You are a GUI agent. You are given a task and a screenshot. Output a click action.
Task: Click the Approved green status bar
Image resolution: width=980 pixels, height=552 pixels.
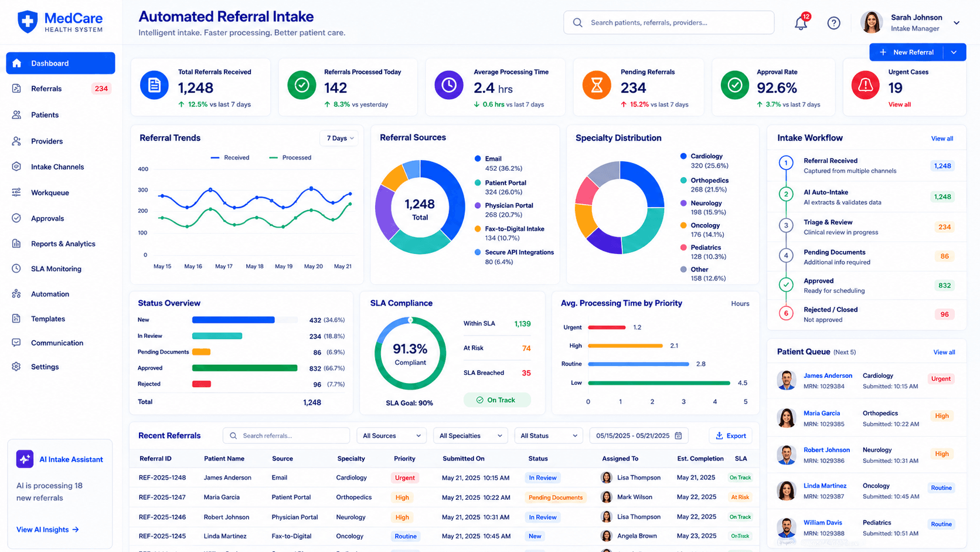tap(245, 368)
